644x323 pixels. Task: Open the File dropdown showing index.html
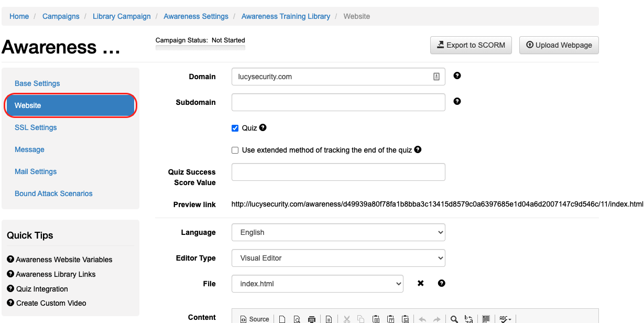pos(318,284)
